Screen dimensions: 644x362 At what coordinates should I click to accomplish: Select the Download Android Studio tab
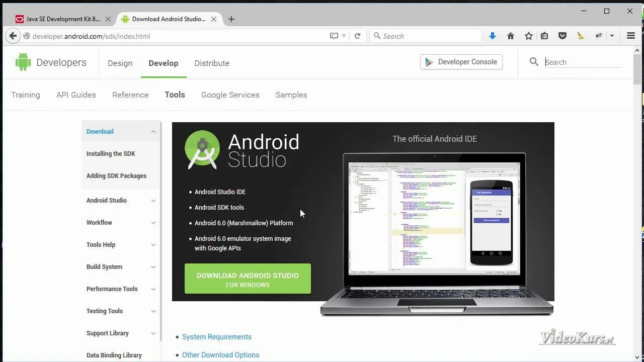[x=169, y=19]
